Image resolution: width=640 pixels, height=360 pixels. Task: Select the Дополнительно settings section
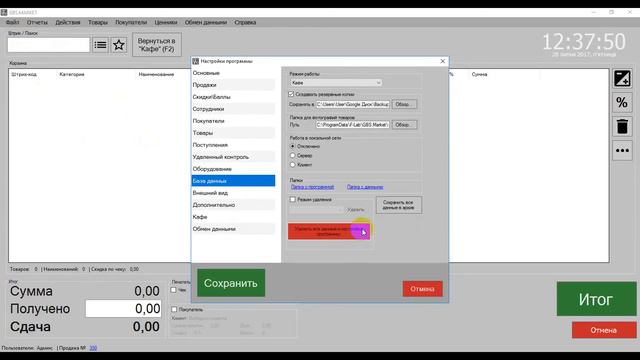click(233, 205)
